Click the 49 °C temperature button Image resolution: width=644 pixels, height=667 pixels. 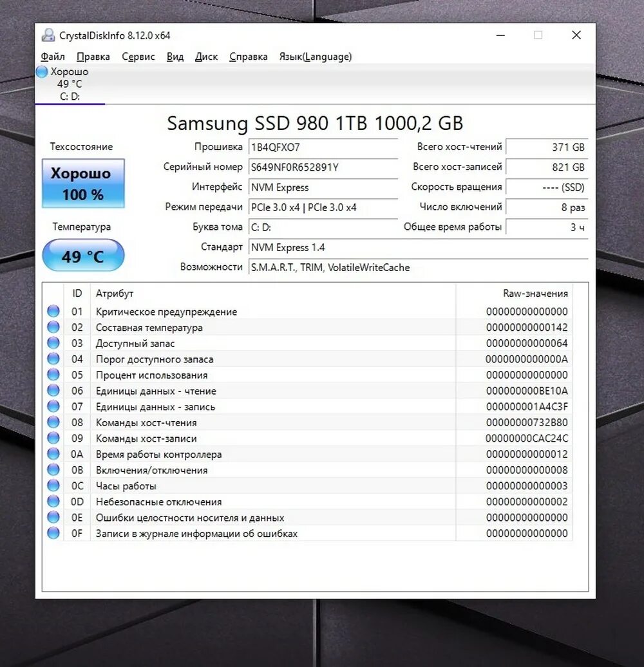(83, 255)
